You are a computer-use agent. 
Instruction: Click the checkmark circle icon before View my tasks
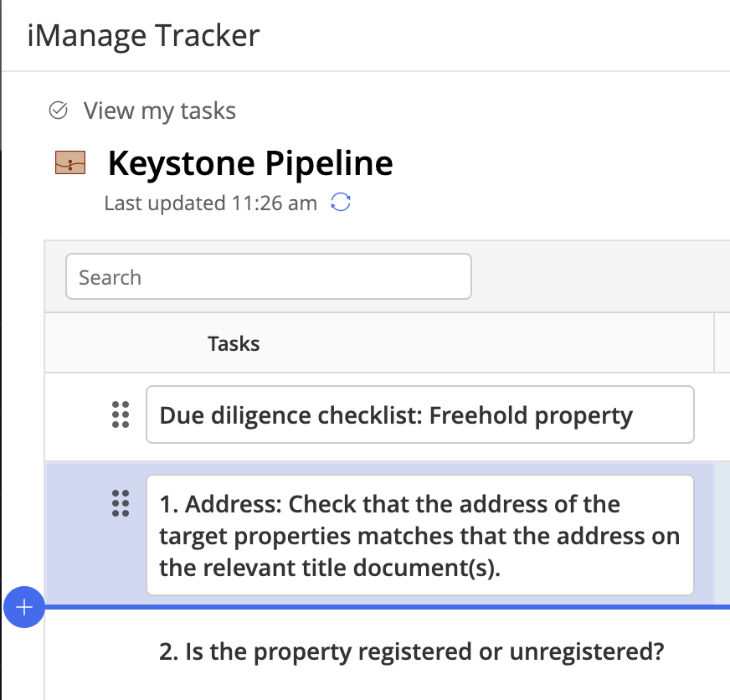pyautogui.click(x=59, y=111)
